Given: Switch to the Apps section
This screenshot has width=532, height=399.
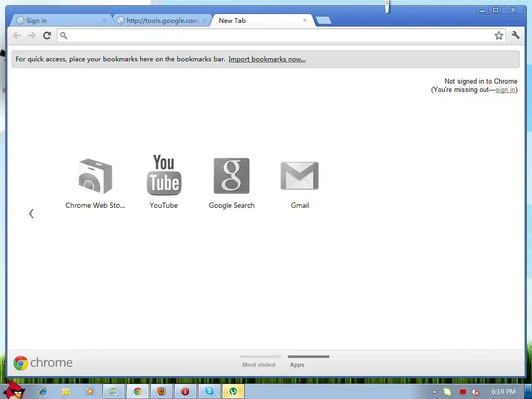Looking at the screenshot, I should pyautogui.click(x=308, y=362).
